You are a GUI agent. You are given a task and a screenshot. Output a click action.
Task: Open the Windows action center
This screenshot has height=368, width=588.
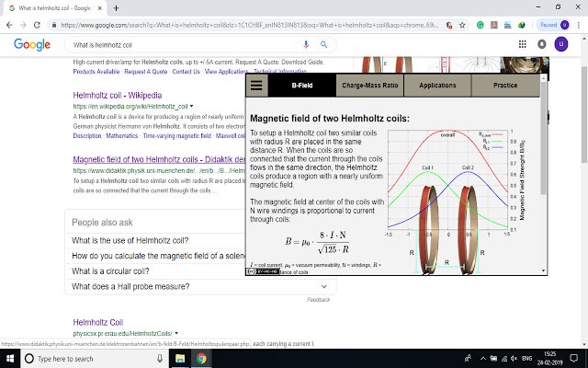pyautogui.click(x=573, y=358)
